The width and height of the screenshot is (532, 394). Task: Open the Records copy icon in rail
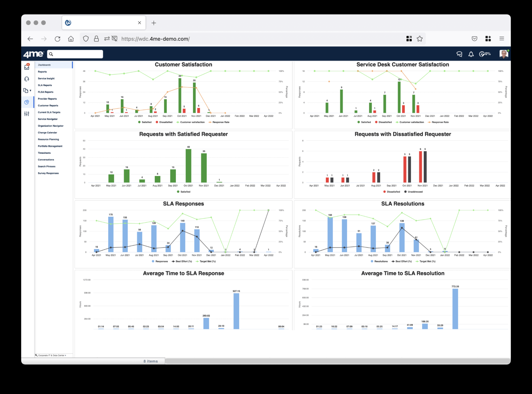click(x=26, y=91)
